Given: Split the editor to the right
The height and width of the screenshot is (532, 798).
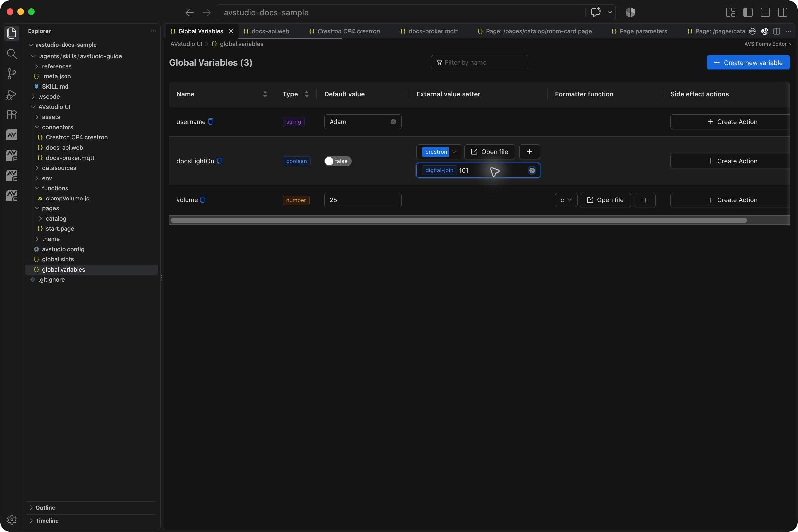Looking at the screenshot, I should tap(777, 31).
